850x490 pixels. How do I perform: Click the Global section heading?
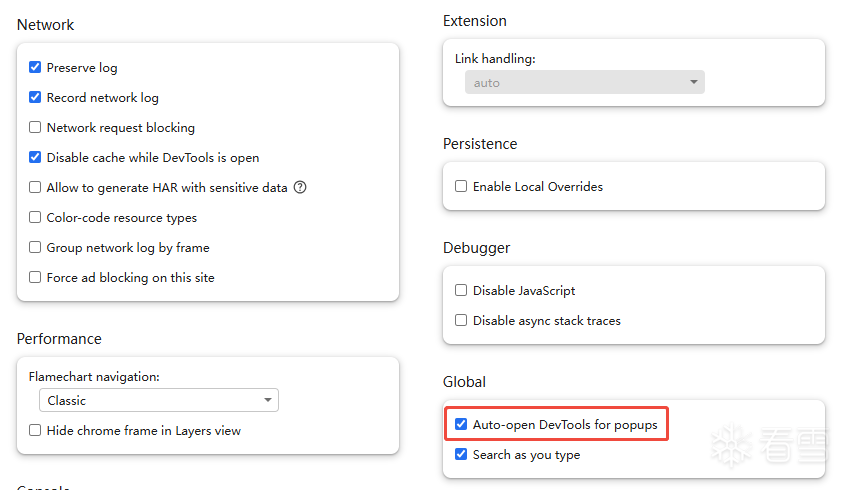[x=464, y=382]
